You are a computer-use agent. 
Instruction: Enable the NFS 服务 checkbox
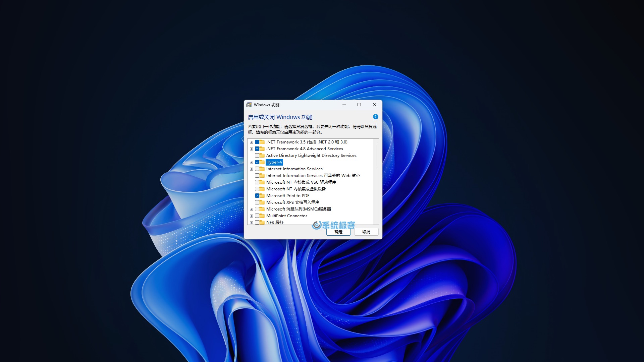pyautogui.click(x=257, y=223)
